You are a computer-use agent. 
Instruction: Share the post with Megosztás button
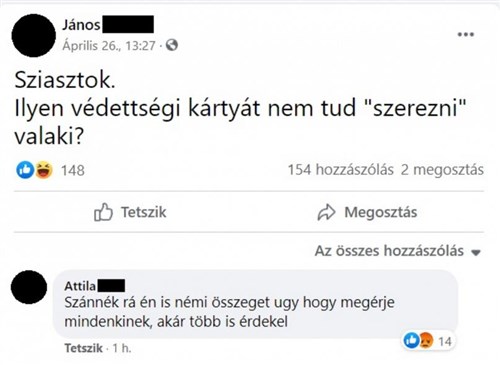(367, 212)
